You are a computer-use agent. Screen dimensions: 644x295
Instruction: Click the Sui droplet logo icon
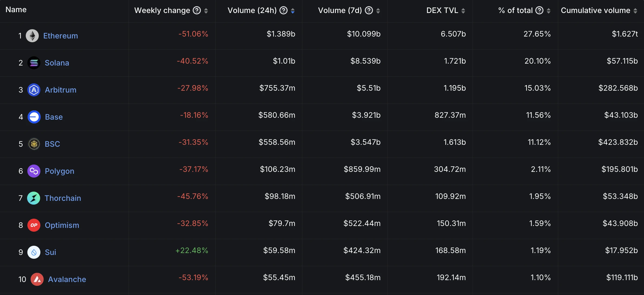point(34,252)
